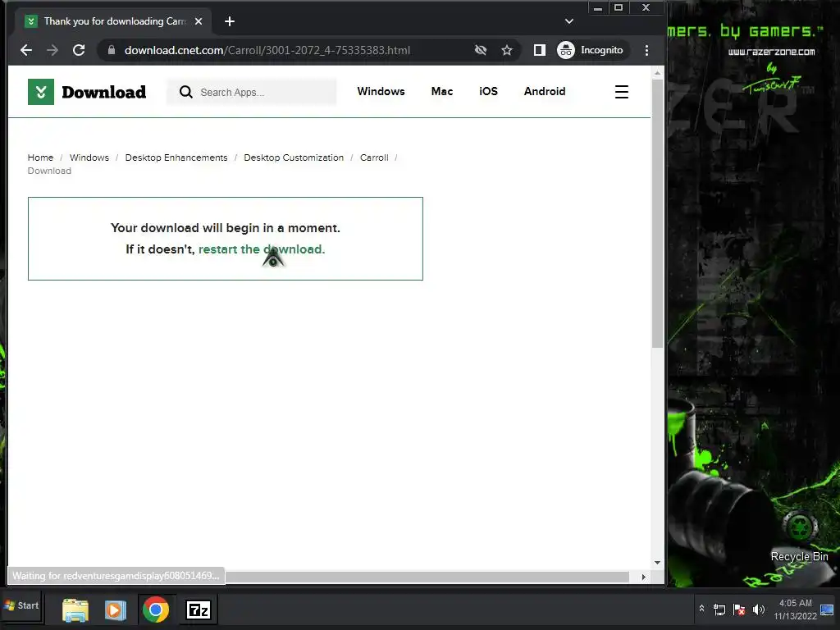Open the Windows breadcrumb link
840x630 pixels.
pyautogui.click(x=89, y=157)
